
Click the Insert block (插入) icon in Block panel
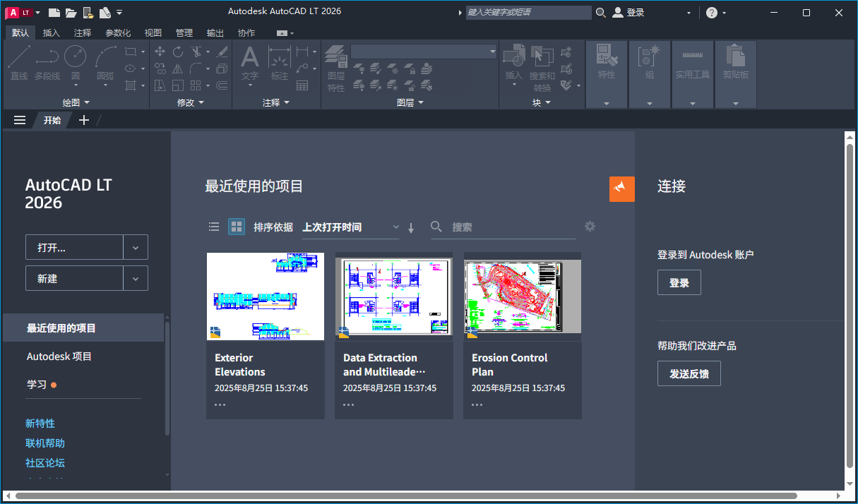click(x=513, y=56)
